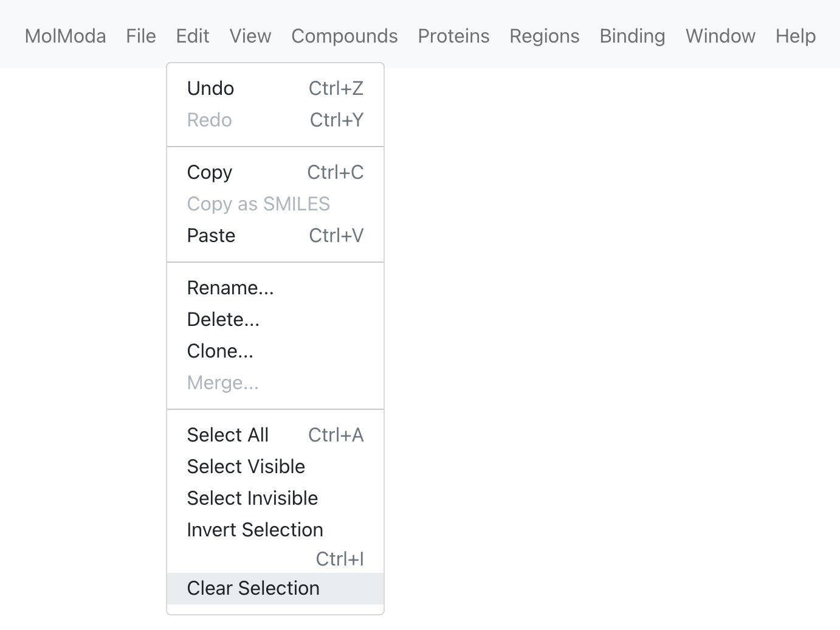Open the Regions menu
The height and width of the screenshot is (630, 840).
(x=545, y=36)
